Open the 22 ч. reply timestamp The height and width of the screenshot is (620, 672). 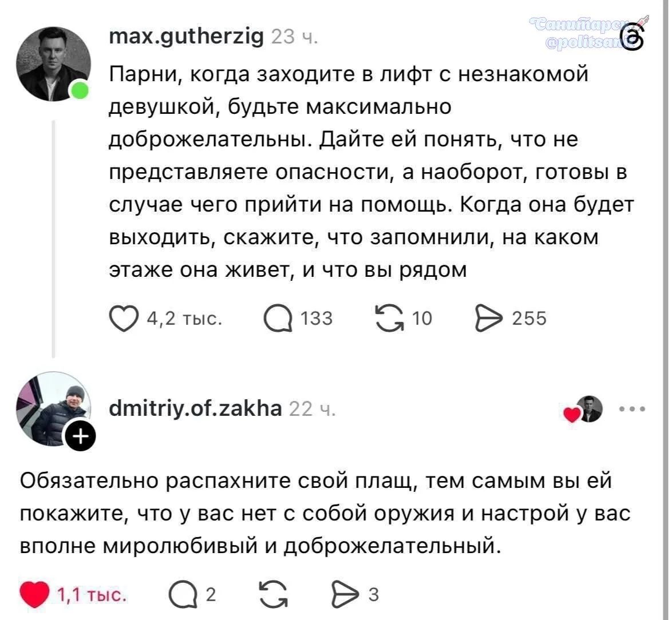click(313, 410)
